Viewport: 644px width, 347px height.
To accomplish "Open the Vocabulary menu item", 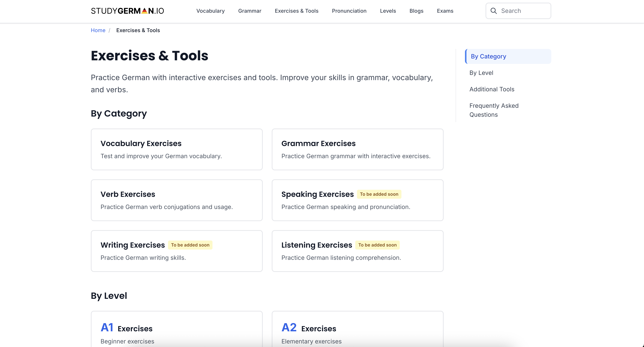I will [210, 11].
